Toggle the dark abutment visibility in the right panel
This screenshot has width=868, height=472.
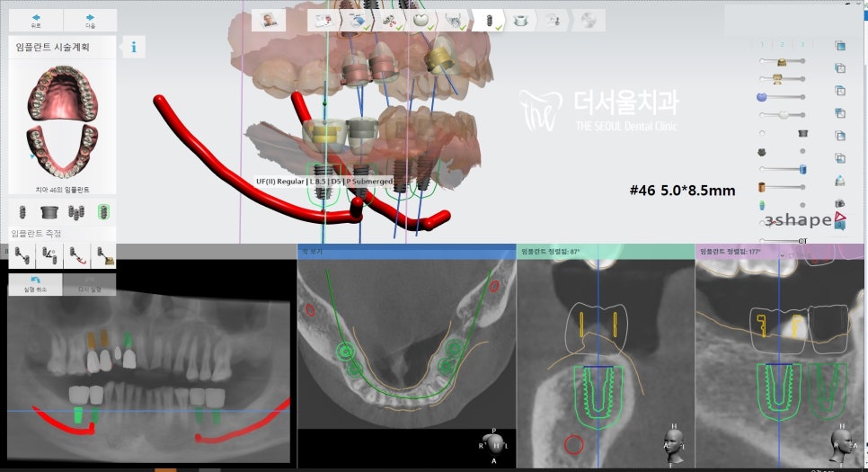point(802,133)
